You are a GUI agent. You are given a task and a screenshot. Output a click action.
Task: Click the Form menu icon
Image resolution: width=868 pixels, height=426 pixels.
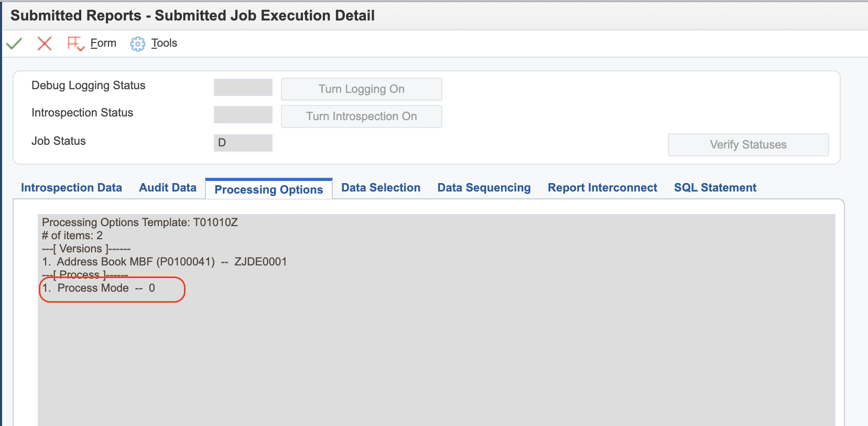[75, 44]
